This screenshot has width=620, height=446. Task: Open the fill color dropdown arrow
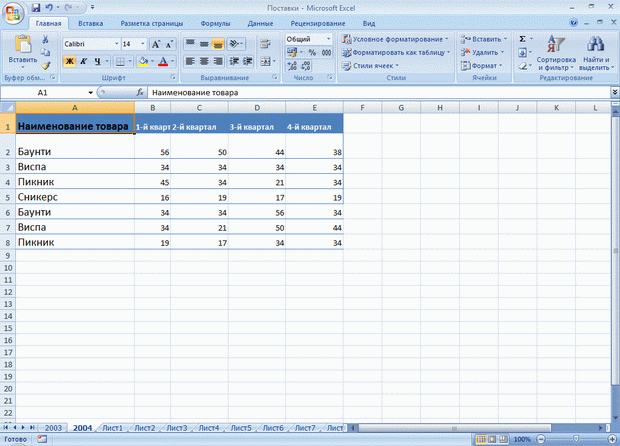152,61
